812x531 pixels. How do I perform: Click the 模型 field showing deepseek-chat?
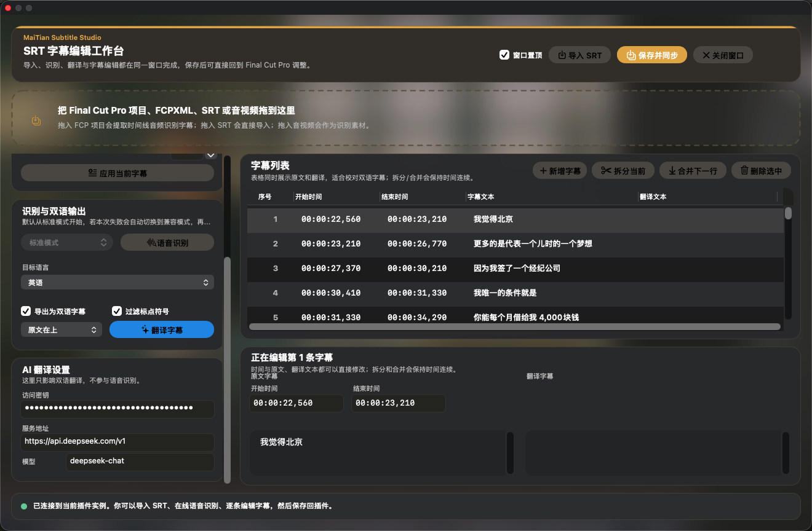pyautogui.click(x=140, y=462)
